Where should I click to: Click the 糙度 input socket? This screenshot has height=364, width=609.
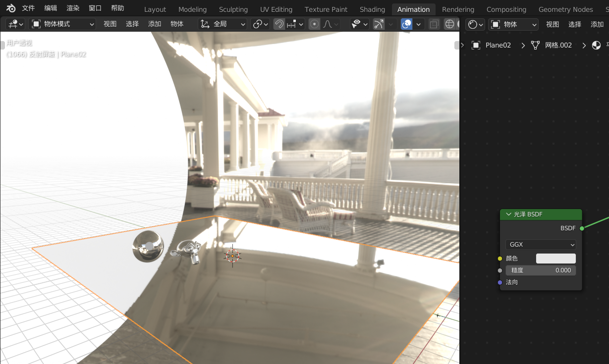pyautogui.click(x=500, y=270)
